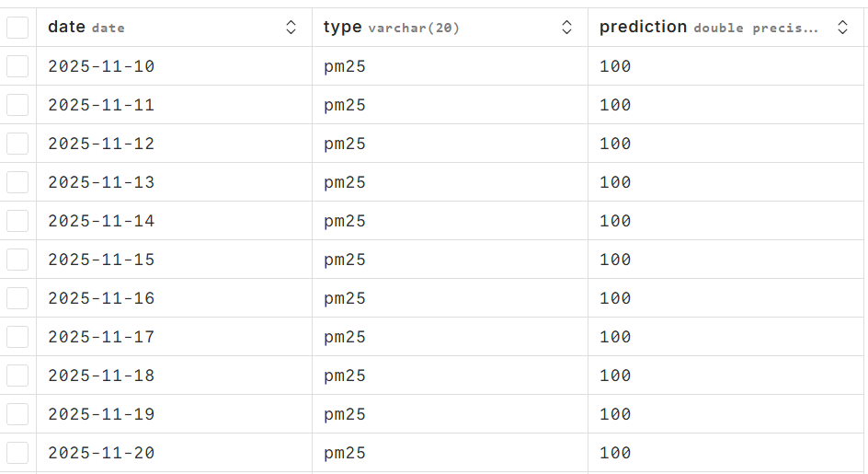Click the type column sort icon
Viewport: 868px width, 474px height.
tap(567, 28)
